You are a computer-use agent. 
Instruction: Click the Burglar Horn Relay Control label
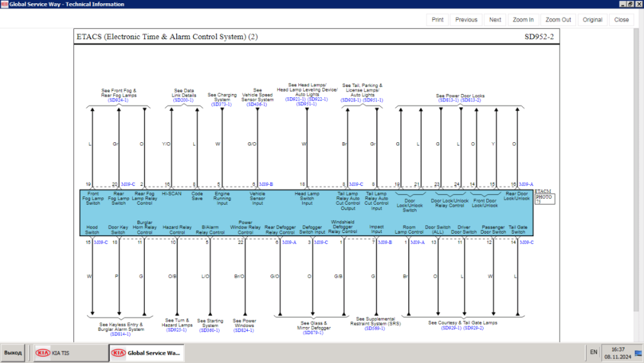point(144,227)
